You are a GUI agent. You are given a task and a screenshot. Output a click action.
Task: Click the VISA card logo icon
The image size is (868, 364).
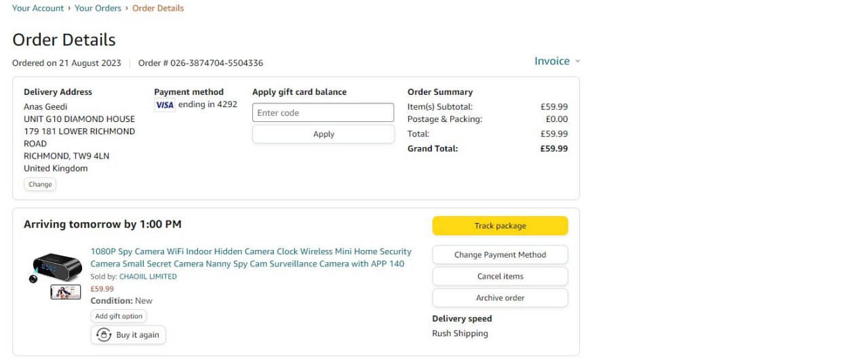[164, 105]
